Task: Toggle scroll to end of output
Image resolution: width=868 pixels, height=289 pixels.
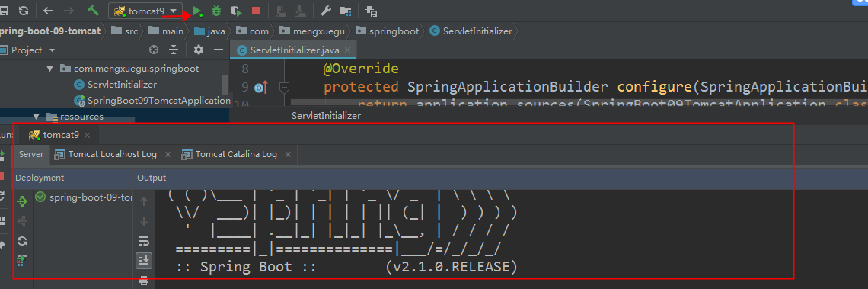Action: [144, 260]
